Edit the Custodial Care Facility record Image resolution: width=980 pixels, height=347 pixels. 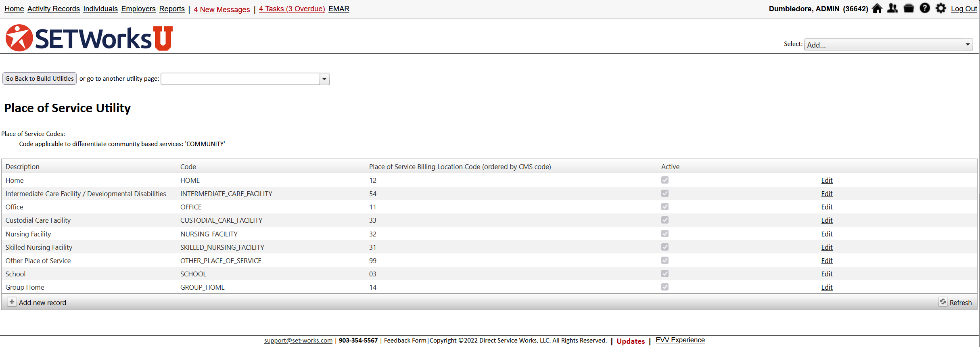827,220
